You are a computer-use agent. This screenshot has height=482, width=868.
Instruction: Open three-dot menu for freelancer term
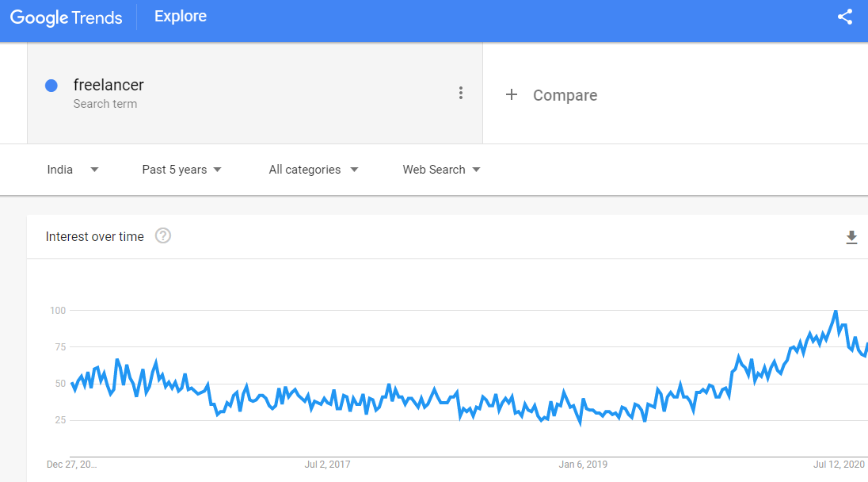point(461,94)
